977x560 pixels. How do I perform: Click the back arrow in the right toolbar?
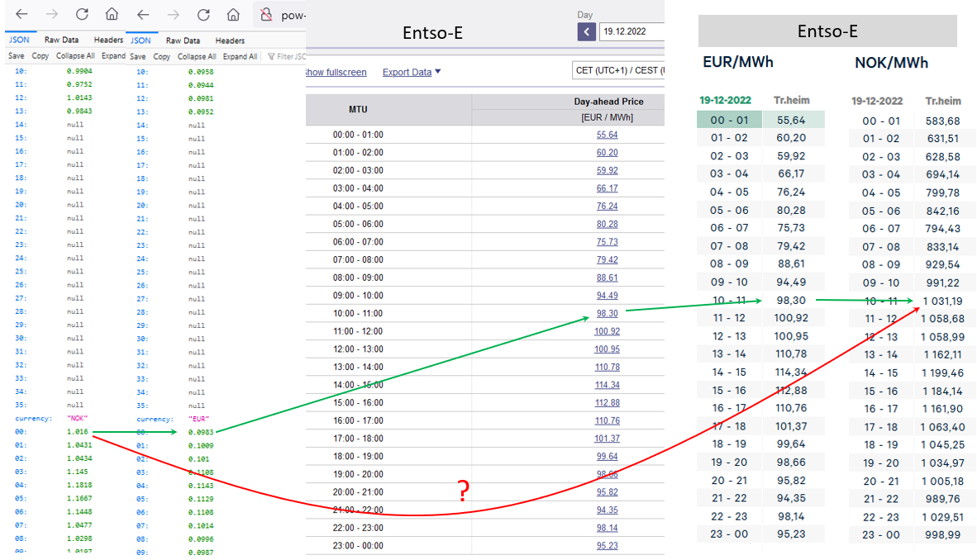(142, 14)
